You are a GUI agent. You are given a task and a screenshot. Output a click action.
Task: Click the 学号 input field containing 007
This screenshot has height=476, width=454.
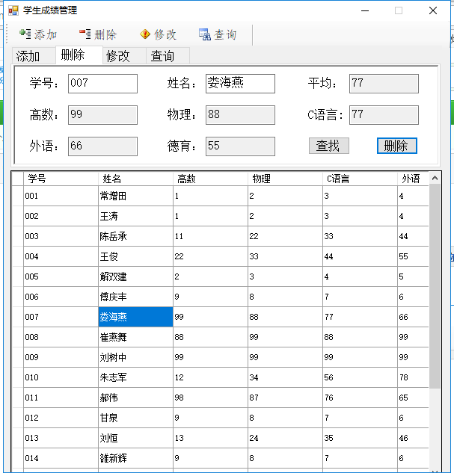(x=102, y=84)
